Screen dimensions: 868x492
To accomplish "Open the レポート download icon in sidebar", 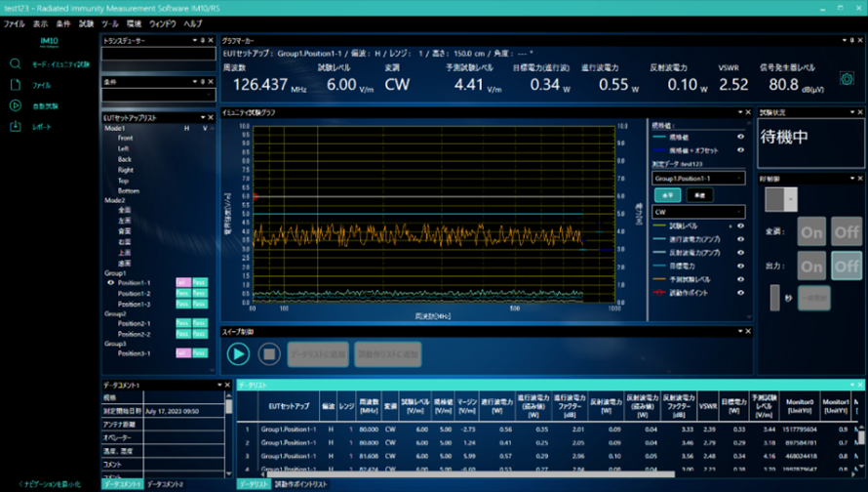I will [16, 127].
